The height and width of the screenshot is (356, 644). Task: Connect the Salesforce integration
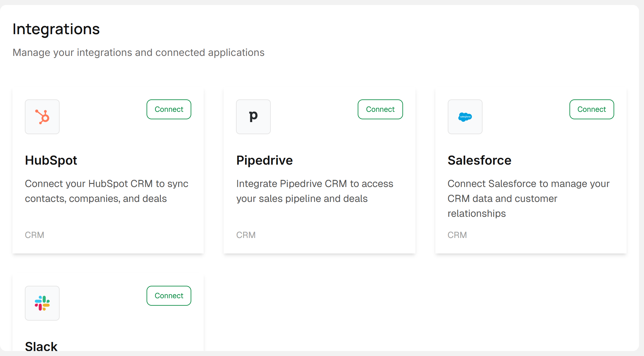pos(592,109)
